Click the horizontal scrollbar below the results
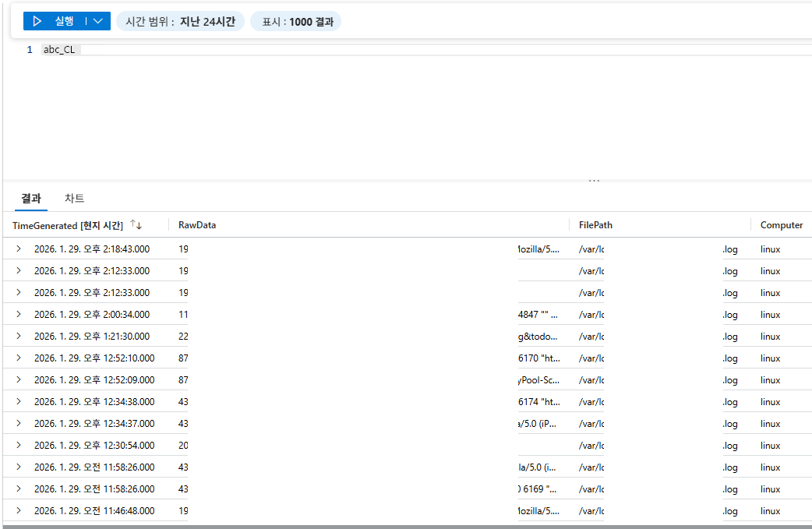 click(x=407, y=527)
